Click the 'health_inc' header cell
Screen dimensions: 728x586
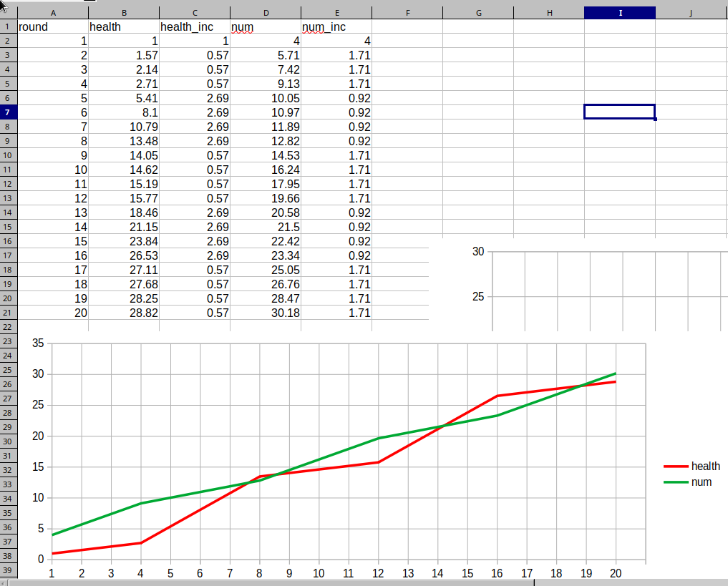(x=194, y=26)
